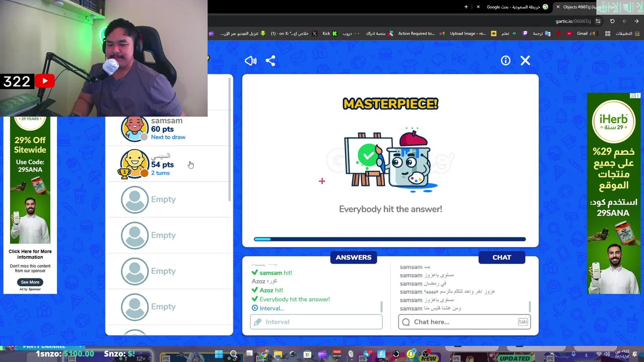Viewport: 644px width, 362px height.
Task: Click the first Empty player slot
Action: [169, 200]
